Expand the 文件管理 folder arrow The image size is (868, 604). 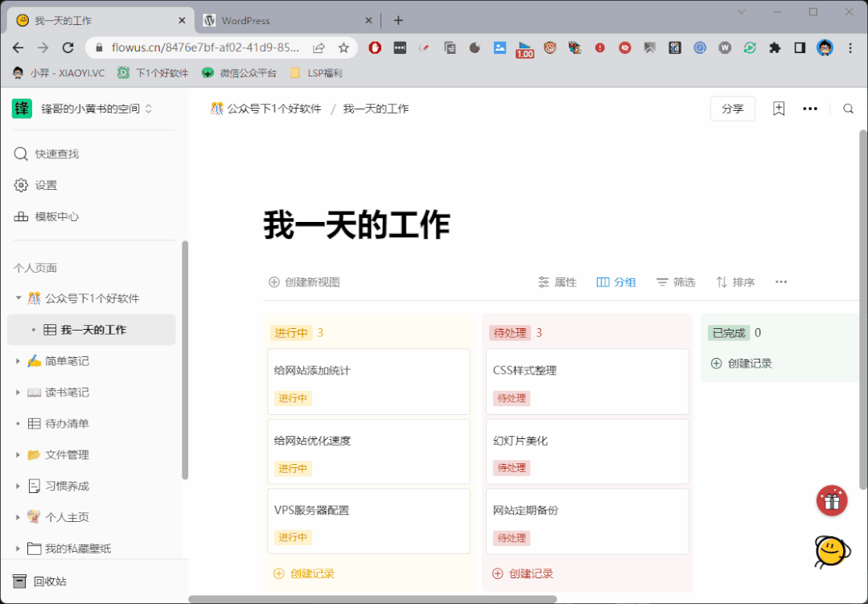pyautogui.click(x=19, y=455)
